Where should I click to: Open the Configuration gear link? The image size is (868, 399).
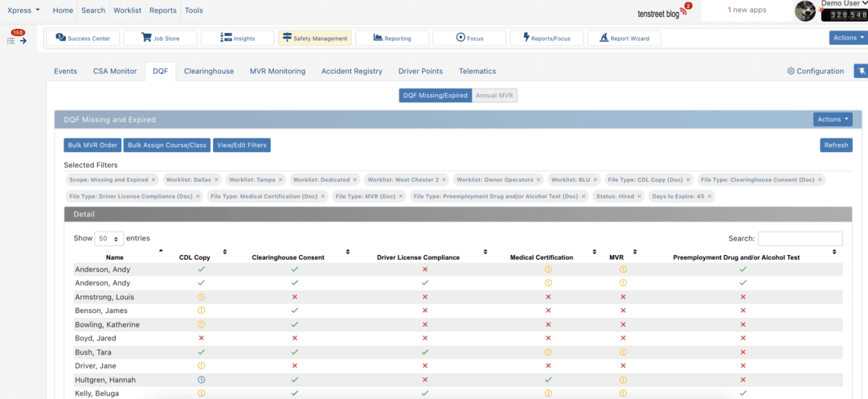tap(815, 71)
